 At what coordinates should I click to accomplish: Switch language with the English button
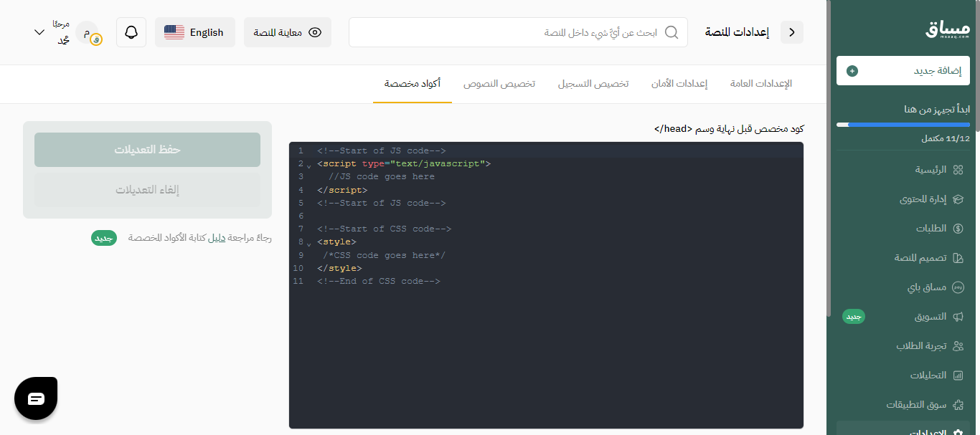click(x=195, y=32)
